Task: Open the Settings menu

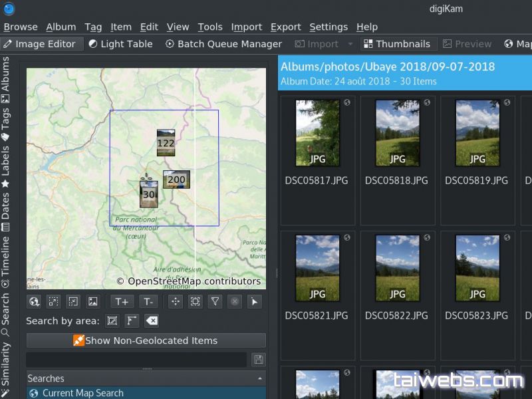Action: point(329,27)
